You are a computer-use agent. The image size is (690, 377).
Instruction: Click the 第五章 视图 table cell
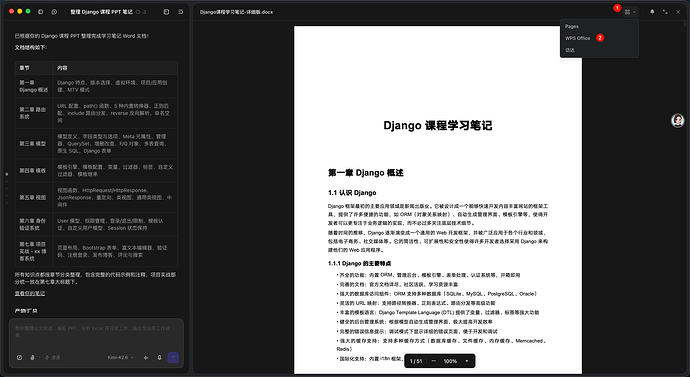(34, 198)
